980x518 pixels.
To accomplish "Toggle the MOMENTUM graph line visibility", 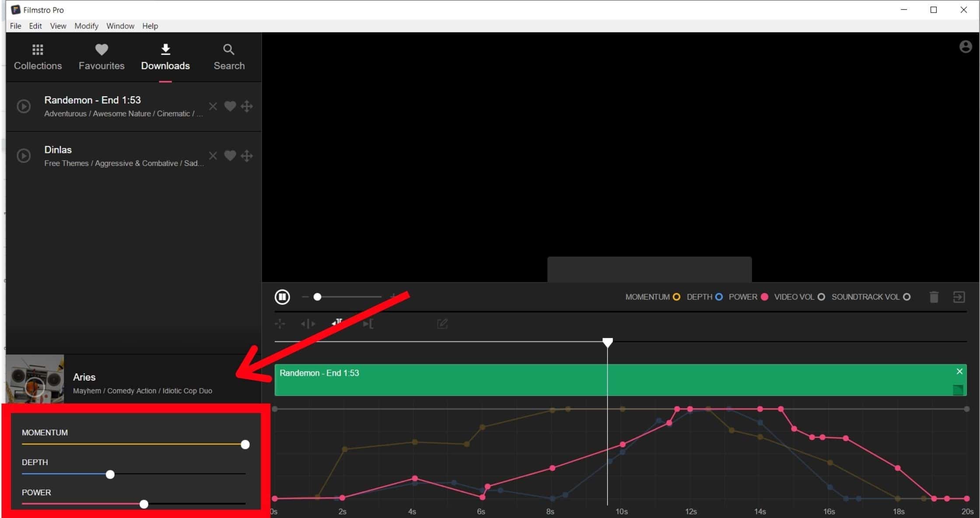I will click(676, 297).
